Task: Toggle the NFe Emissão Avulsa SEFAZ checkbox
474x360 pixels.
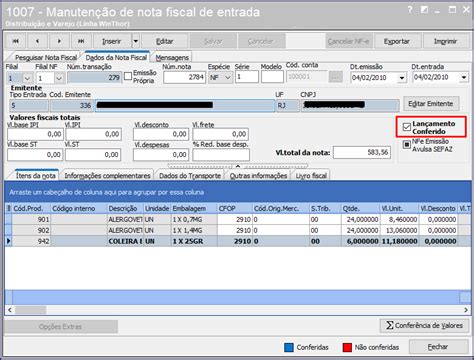Action: coord(406,145)
